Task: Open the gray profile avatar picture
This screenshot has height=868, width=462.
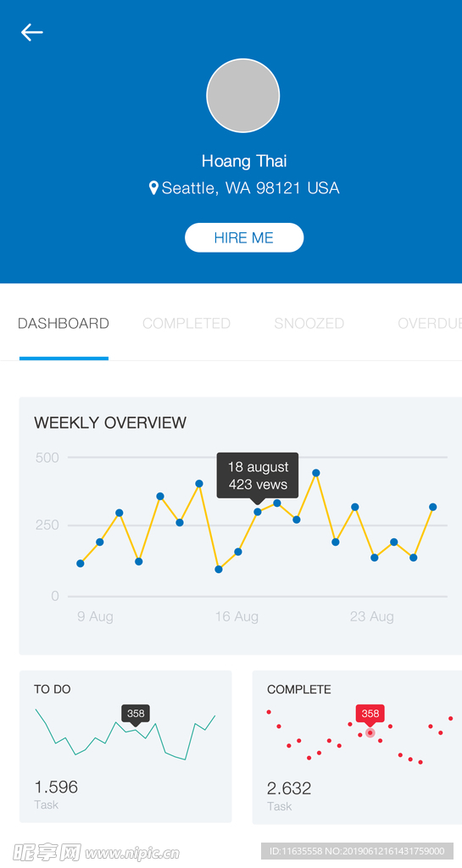Action: (x=243, y=96)
